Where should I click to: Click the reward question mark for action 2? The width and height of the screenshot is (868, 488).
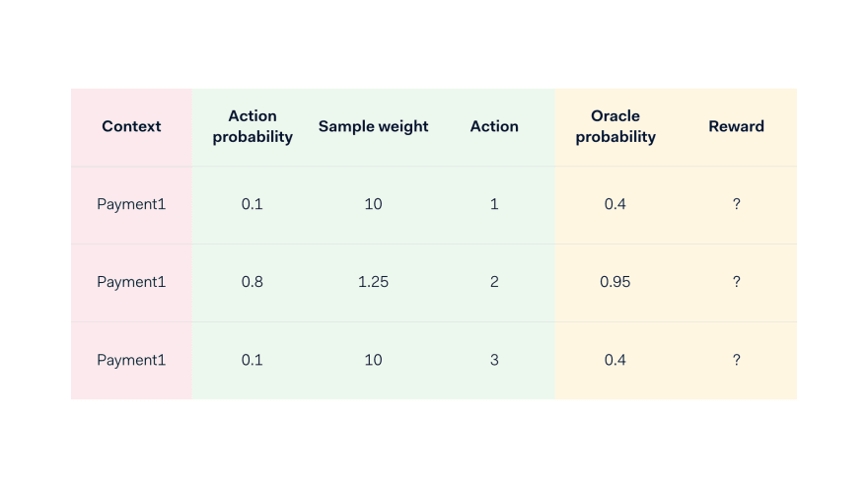click(736, 282)
